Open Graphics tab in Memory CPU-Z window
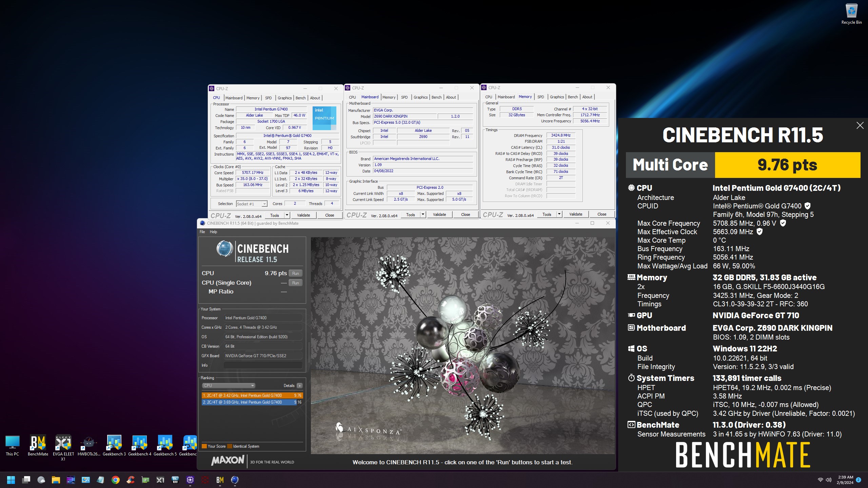This screenshot has width=868, height=488. 557,97
